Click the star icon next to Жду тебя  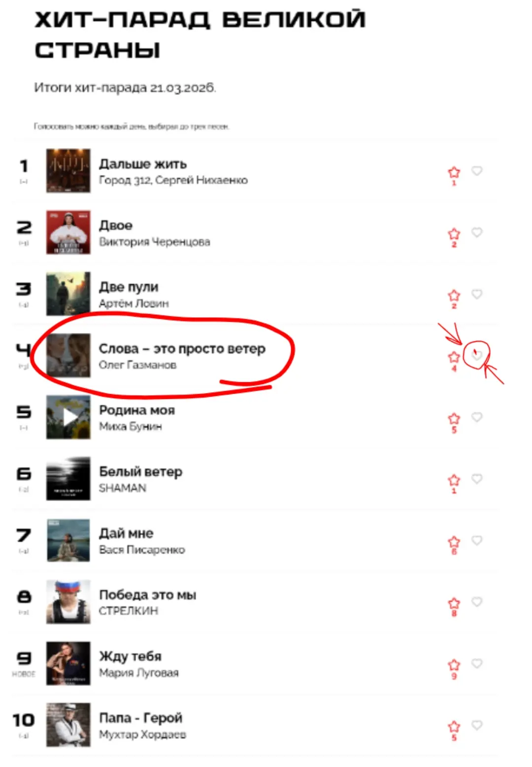(454, 665)
